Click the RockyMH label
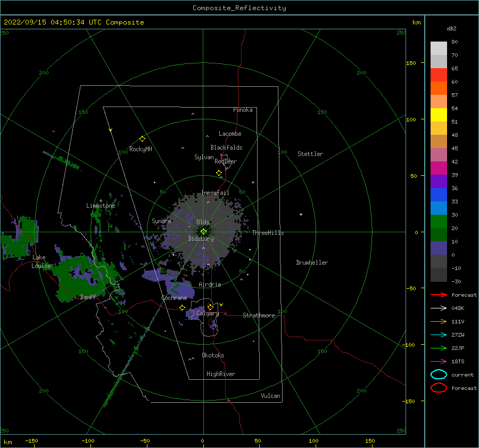The height and width of the screenshot is (448, 479). 141,149
